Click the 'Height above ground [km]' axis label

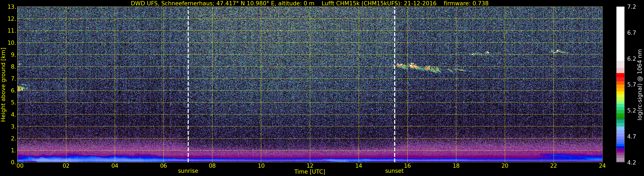point(3,85)
